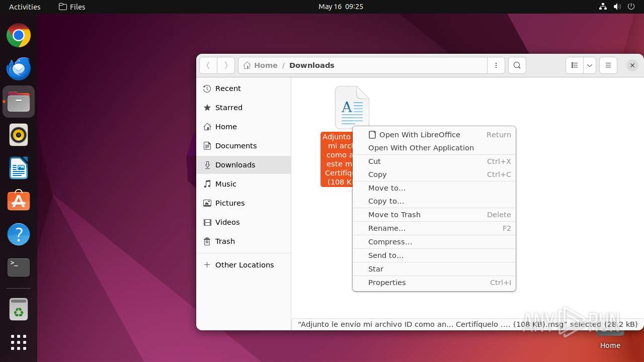Screen dimensions: 644x362
Task: Open the clock showing May 16 09:25
Action: 341,7
